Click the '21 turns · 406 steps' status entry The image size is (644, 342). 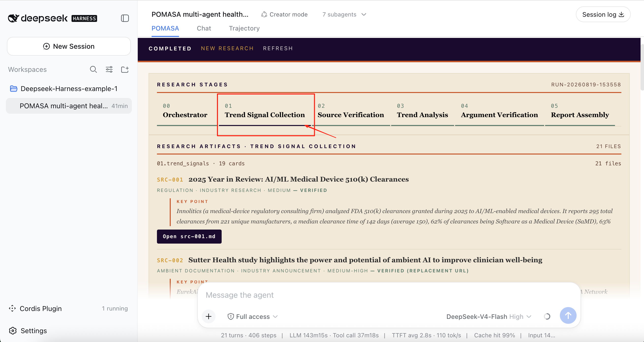[248, 335]
